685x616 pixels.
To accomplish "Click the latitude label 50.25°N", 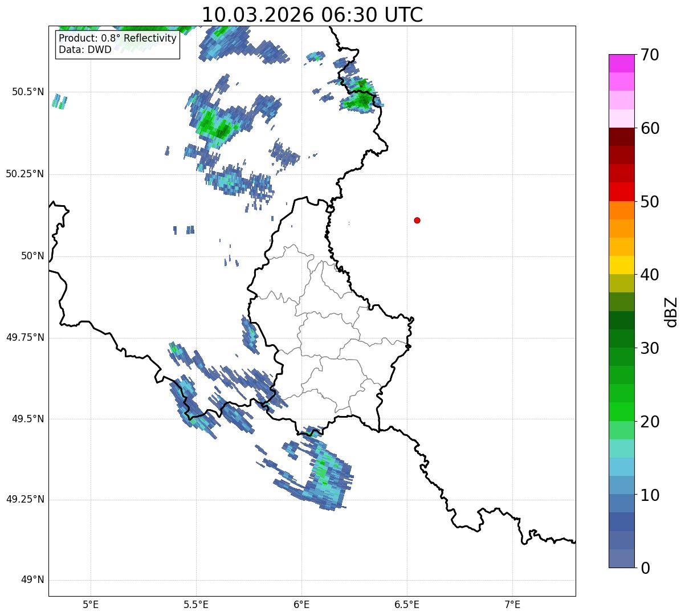I will click(25, 174).
